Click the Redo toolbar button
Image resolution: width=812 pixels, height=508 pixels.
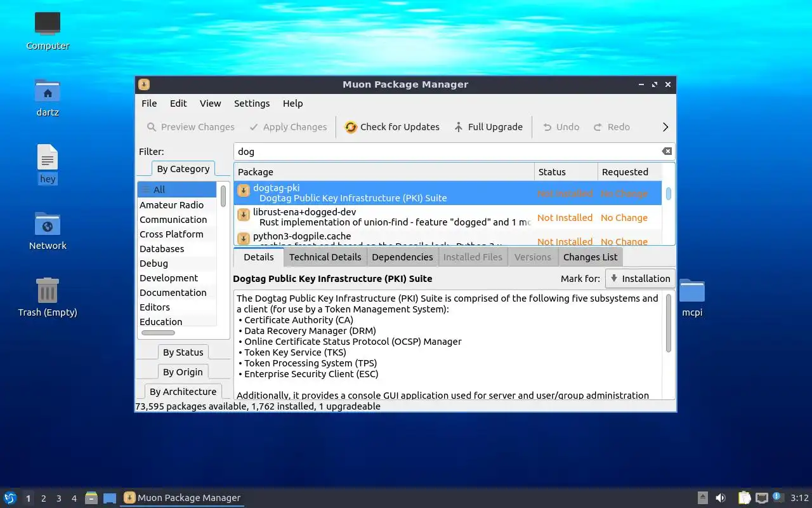(x=612, y=127)
